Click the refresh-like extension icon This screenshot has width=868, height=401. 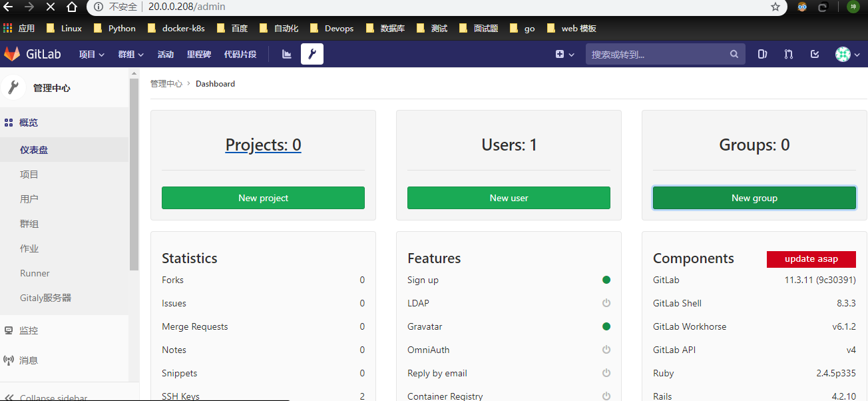823,7
